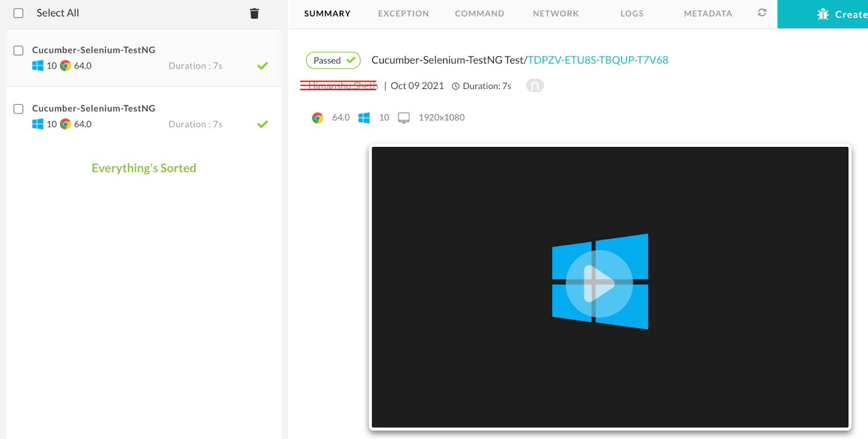The image size is (868, 439).
Task: Open the Network tab
Action: tap(556, 14)
